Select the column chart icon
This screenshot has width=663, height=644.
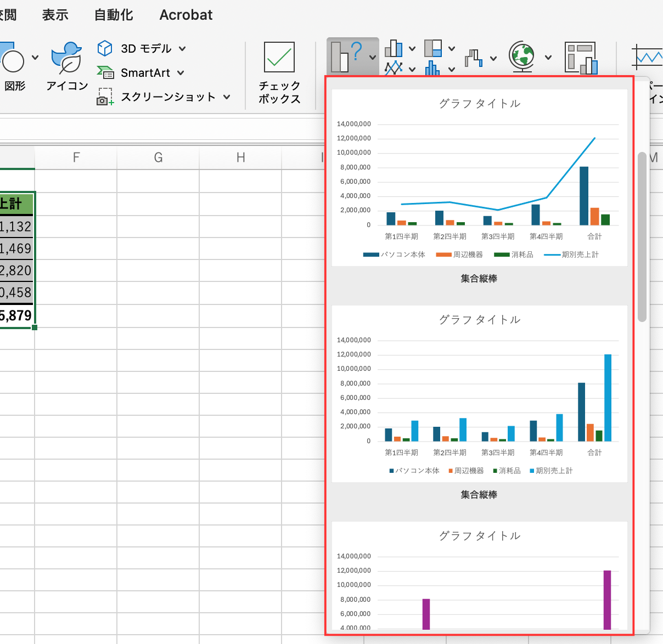coord(394,49)
